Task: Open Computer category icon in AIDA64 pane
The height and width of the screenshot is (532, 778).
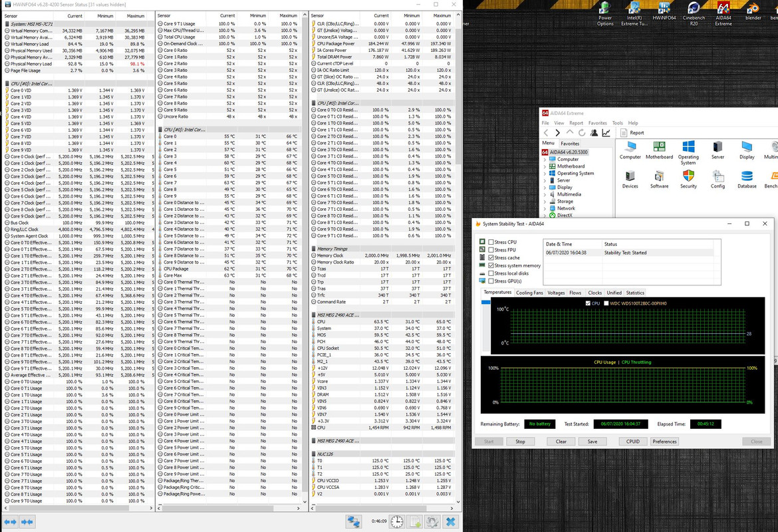Action: click(x=630, y=150)
